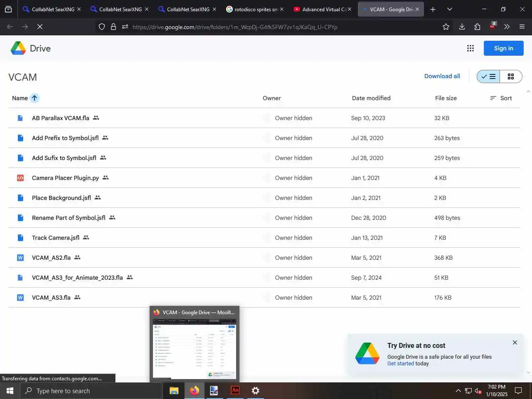Click shared icon next to AB Parallax VCAM.fla

click(96, 118)
